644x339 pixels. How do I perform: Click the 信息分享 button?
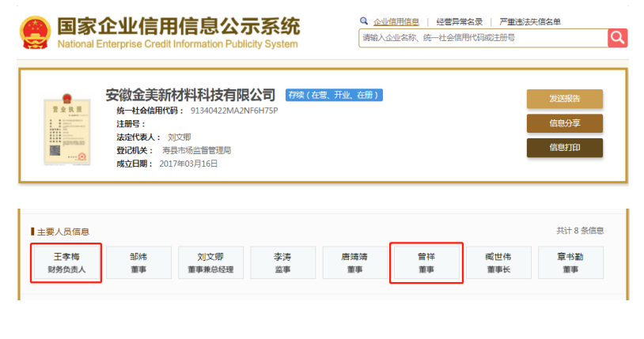click(x=565, y=123)
